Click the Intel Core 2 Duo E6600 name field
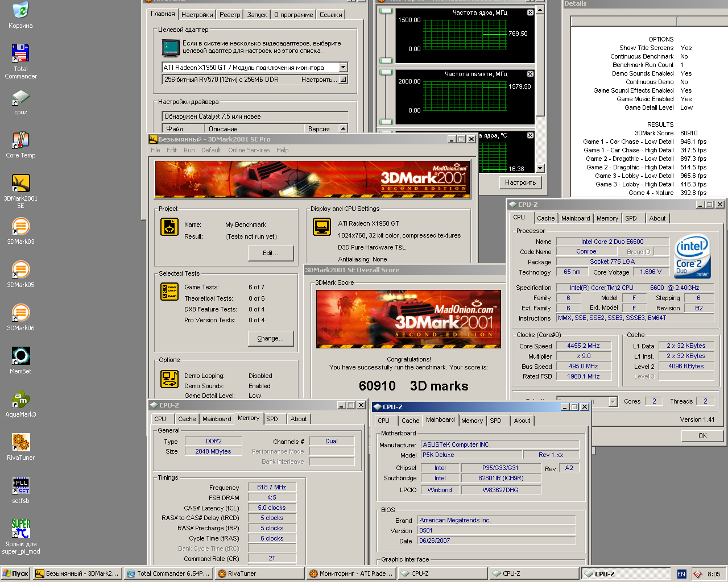728x582 pixels. [x=612, y=242]
